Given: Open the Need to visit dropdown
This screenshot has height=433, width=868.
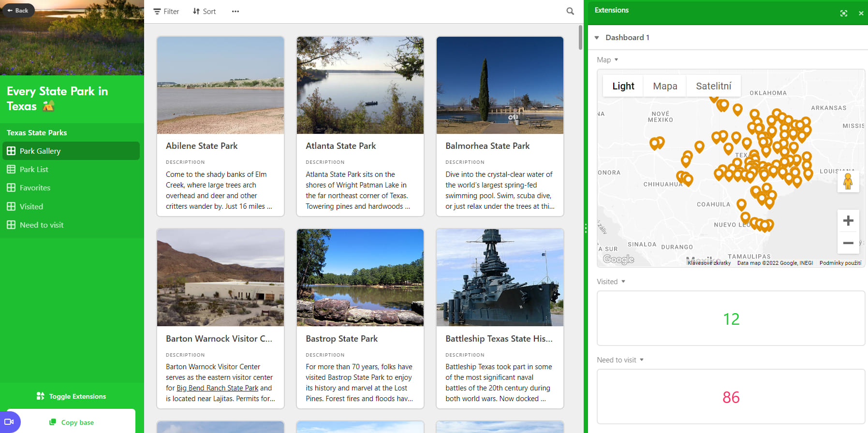Looking at the screenshot, I should coord(620,360).
